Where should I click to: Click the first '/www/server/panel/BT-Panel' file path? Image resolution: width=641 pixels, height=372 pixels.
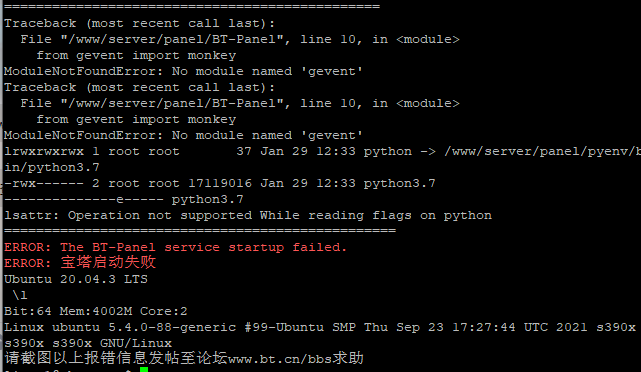pos(172,40)
